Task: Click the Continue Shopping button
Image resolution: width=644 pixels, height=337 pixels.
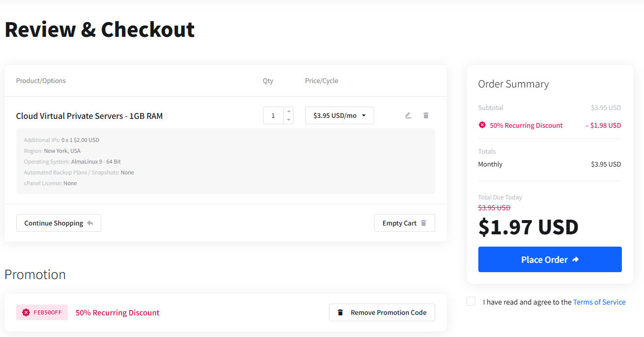Action: 59,223
